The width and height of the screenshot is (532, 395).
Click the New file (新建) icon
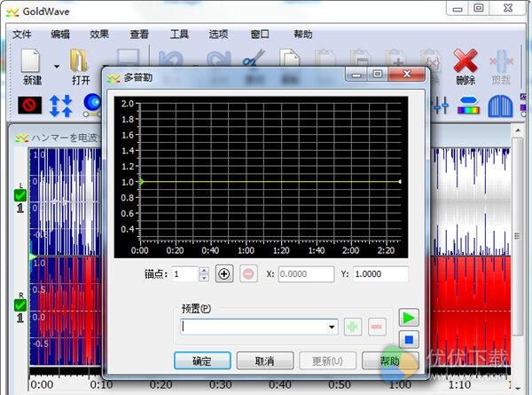(31, 60)
